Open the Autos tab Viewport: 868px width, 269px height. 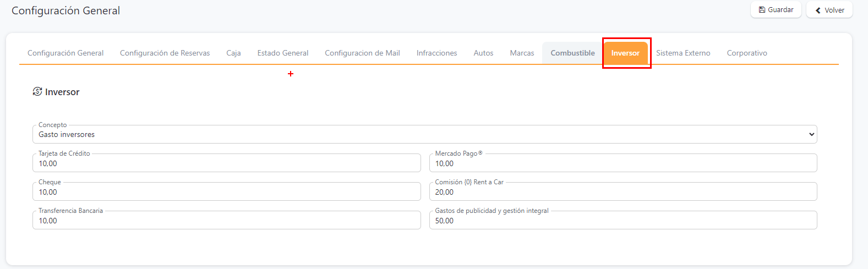pos(483,53)
